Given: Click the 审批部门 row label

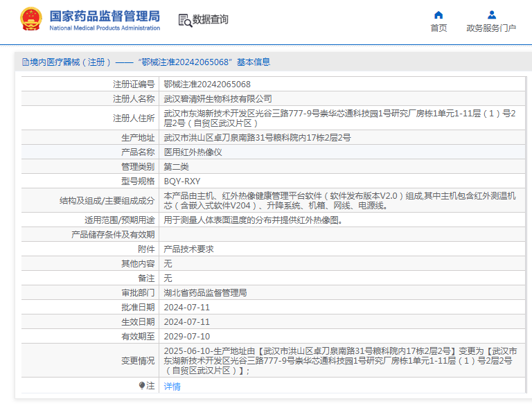Looking at the screenshot, I should pos(138,293).
